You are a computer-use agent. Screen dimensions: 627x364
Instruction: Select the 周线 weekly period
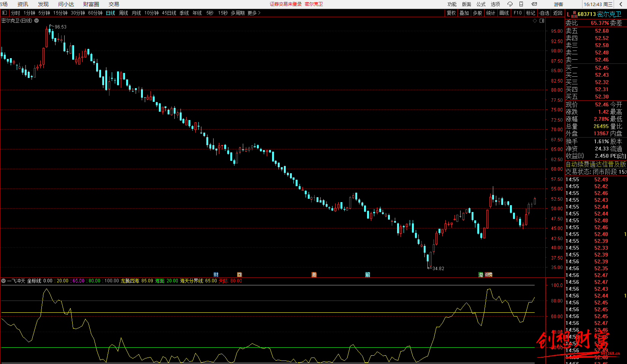click(x=123, y=13)
